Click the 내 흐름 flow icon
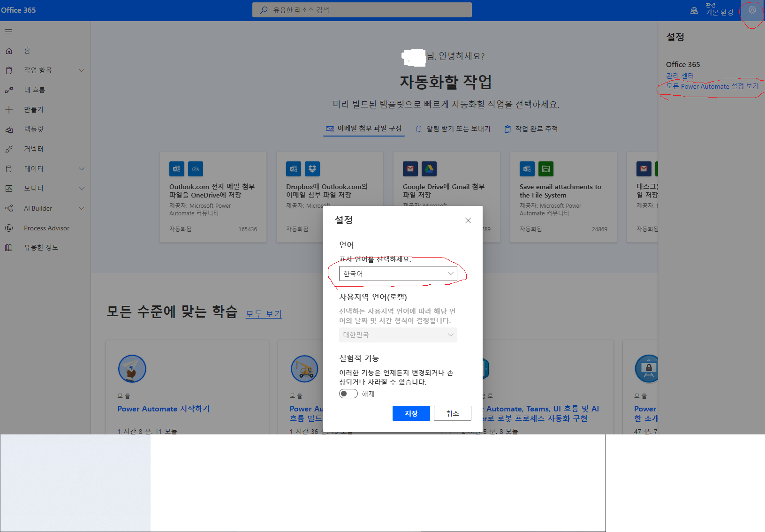The width and height of the screenshot is (765, 532). (9, 90)
